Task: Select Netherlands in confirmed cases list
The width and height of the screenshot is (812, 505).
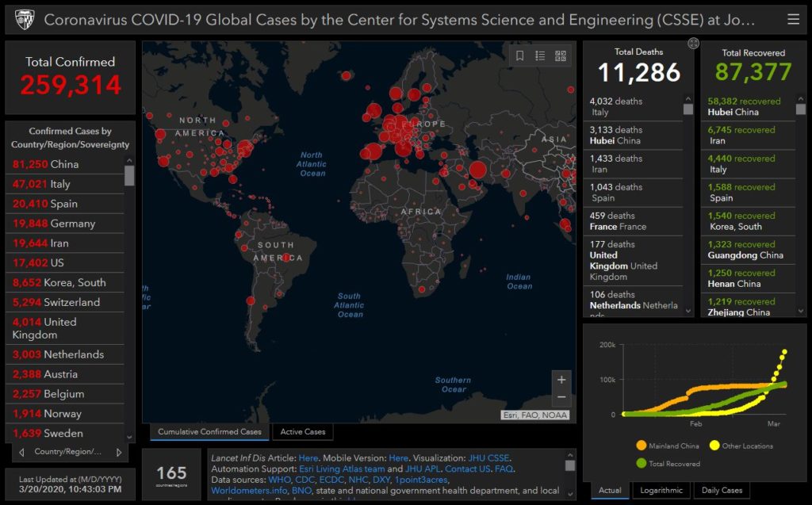Action: pyautogui.click(x=65, y=354)
